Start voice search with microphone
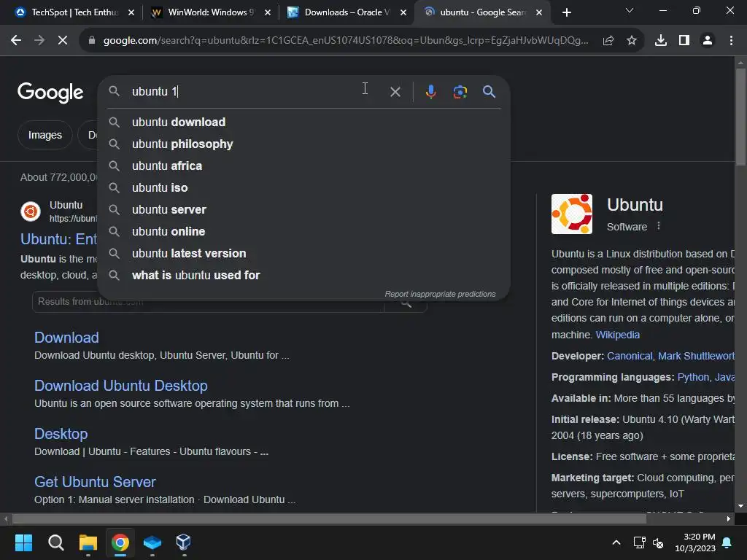Image resolution: width=747 pixels, height=560 pixels. point(430,91)
